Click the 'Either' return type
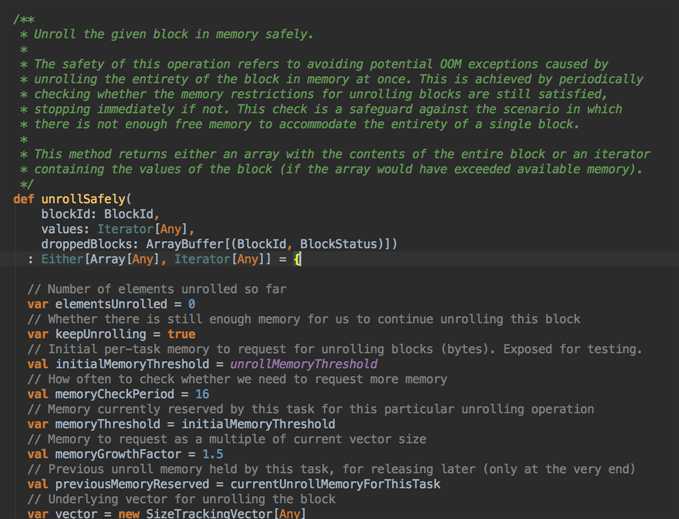Viewport: 679px width, 519px height. (62, 259)
